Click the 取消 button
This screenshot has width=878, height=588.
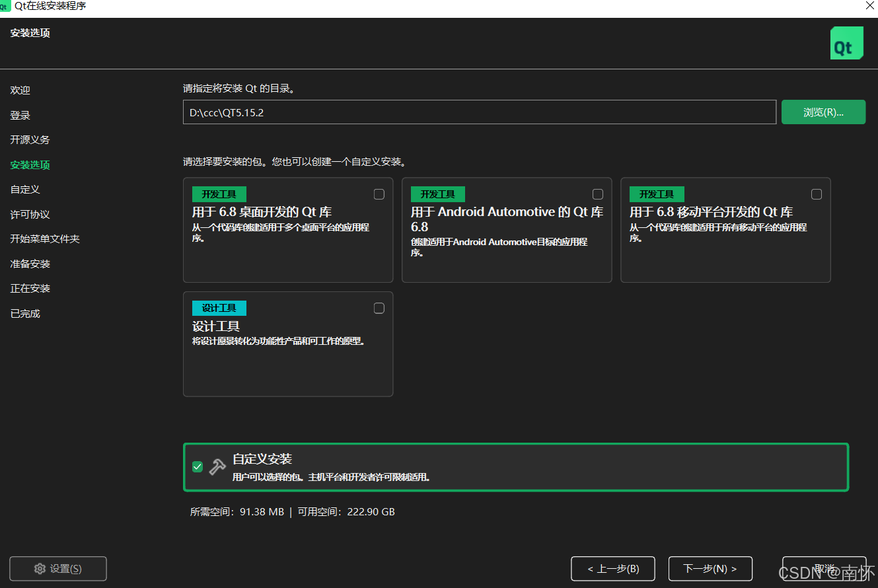coord(824,569)
